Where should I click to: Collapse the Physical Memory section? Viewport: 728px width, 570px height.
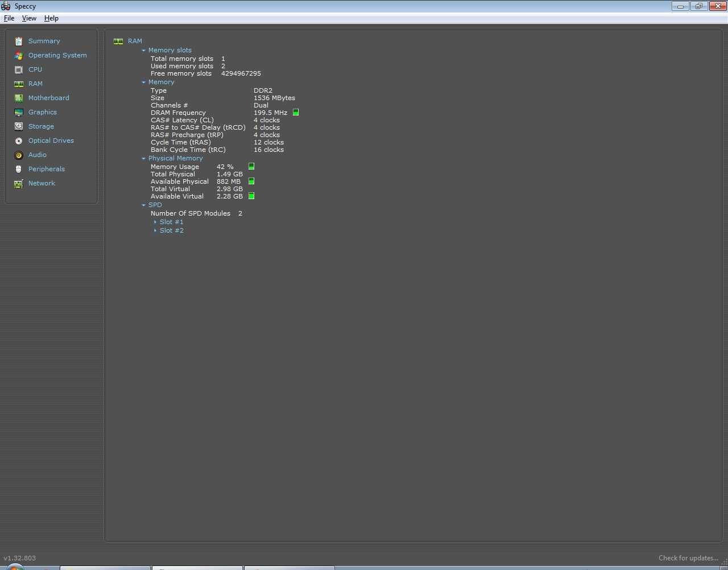144,159
